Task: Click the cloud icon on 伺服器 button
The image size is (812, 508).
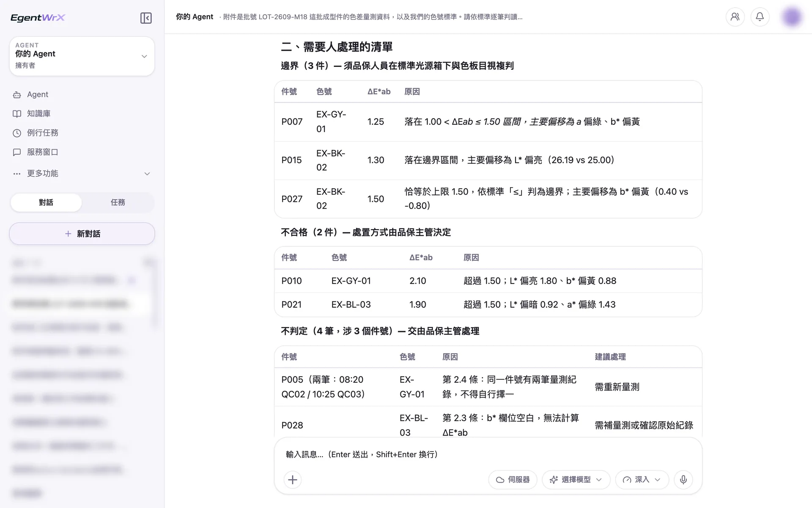Action: pos(500,480)
